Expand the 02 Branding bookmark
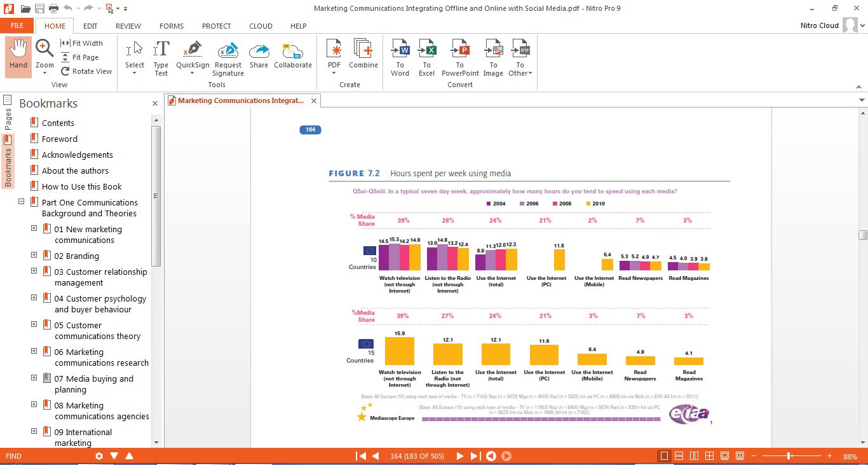 tap(34, 255)
